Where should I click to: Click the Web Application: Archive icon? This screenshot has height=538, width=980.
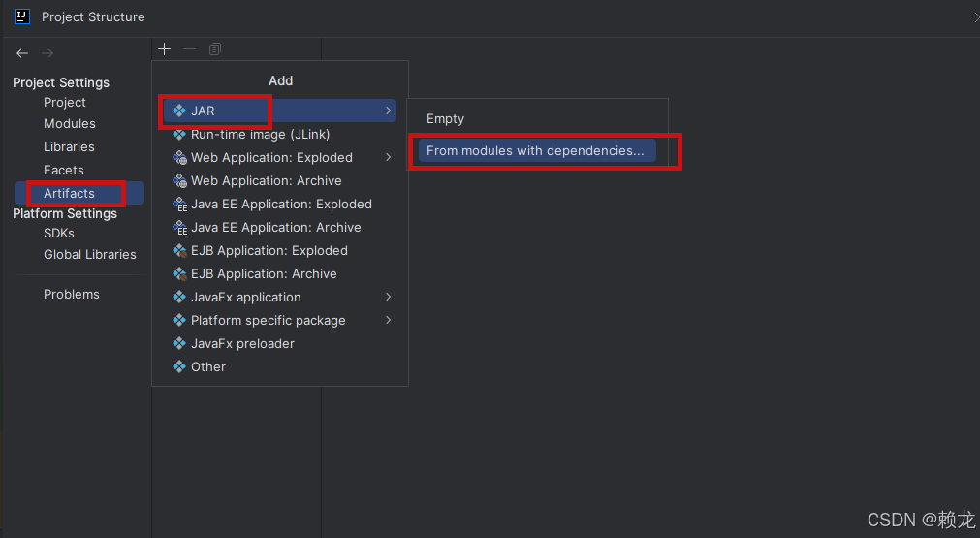180,181
